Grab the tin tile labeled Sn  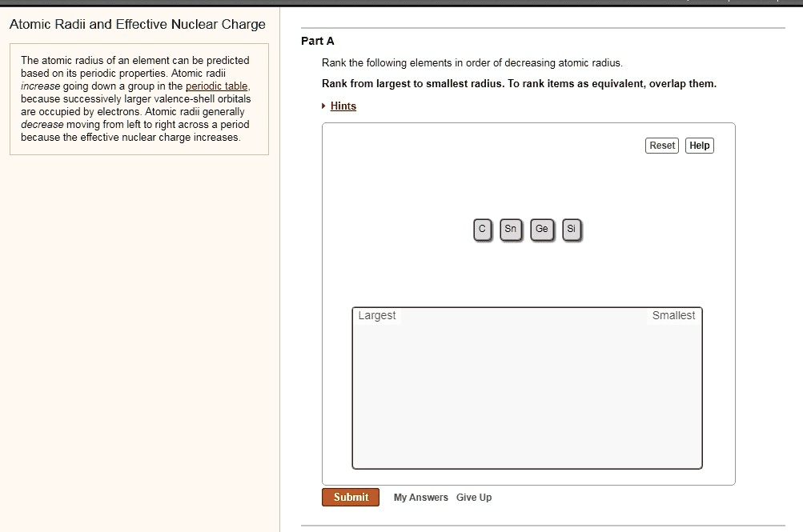tap(511, 230)
